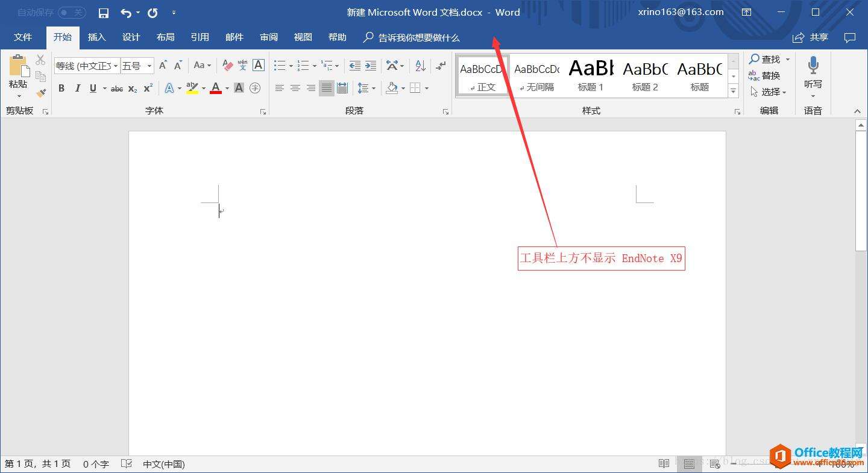The height and width of the screenshot is (473, 868).
Task: Open the font size (五号) dropdown
Action: pyautogui.click(x=149, y=66)
